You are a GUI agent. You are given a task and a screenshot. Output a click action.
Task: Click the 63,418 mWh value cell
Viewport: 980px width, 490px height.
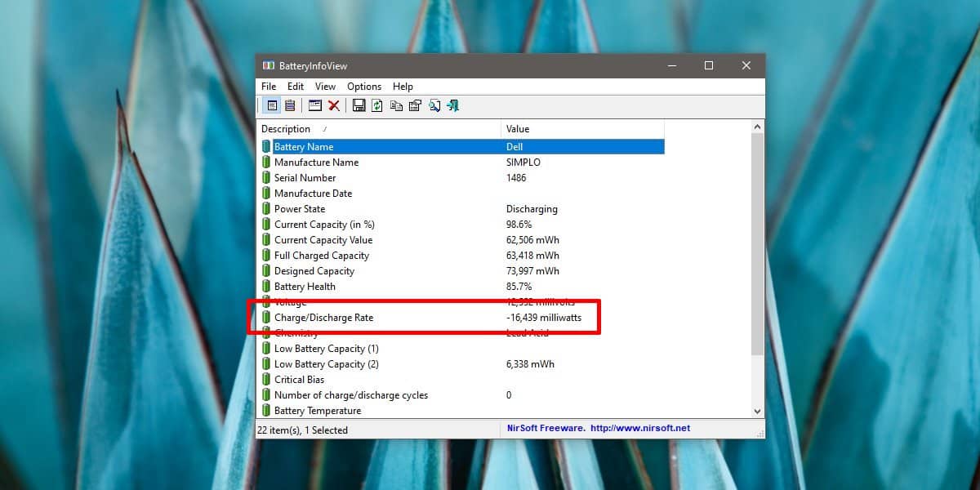click(x=533, y=256)
